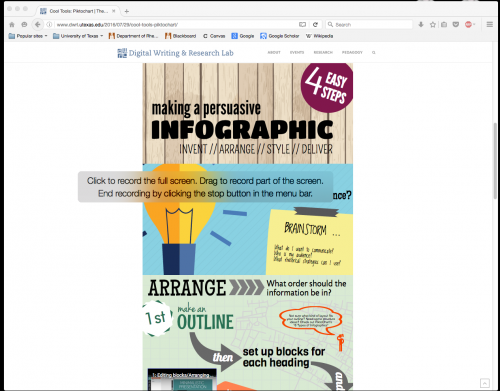500x391 pixels.
Task: Click the Search box in toolbar
Action: click(x=369, y=25)
